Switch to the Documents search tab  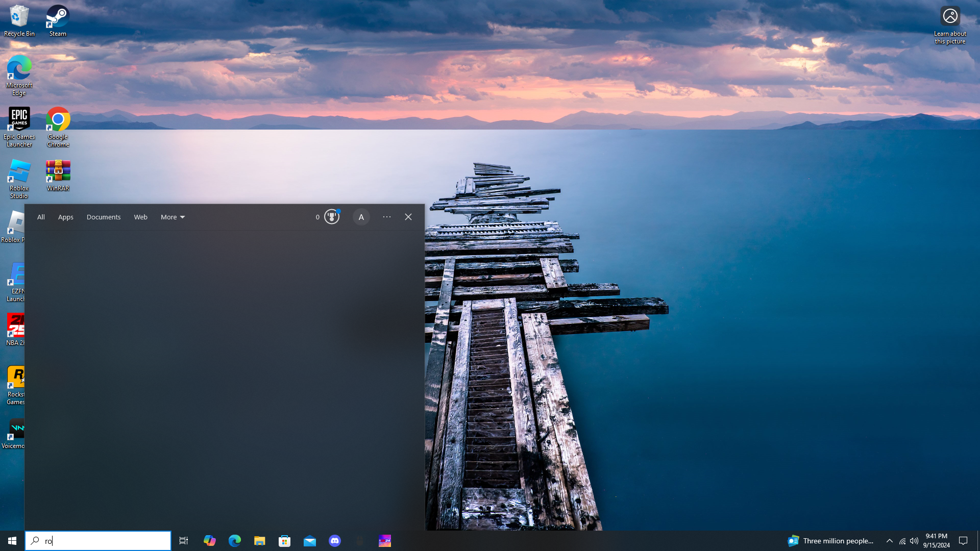[104, 217]
